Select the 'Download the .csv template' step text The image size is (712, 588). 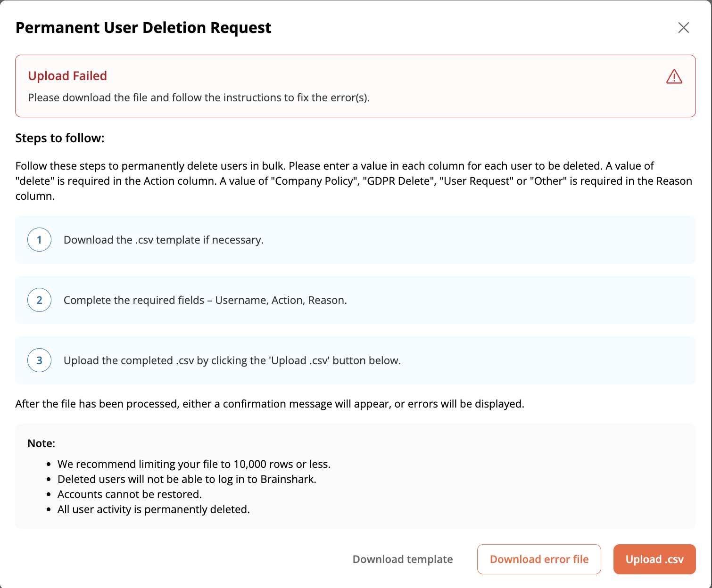163,240
